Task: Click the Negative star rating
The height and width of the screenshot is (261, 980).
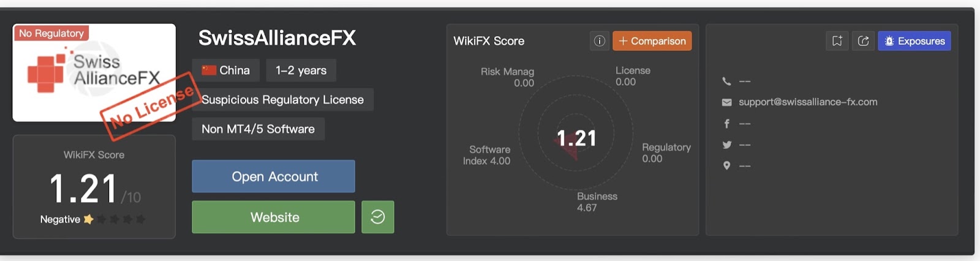Action: pyautogui.click(x=92, y=219)
